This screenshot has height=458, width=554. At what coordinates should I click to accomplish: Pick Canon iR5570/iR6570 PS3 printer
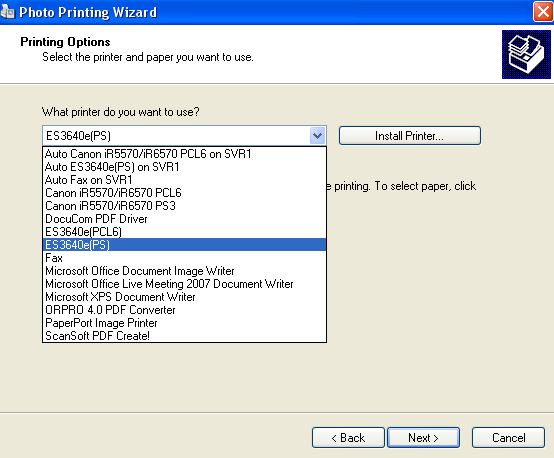(184, 206)
